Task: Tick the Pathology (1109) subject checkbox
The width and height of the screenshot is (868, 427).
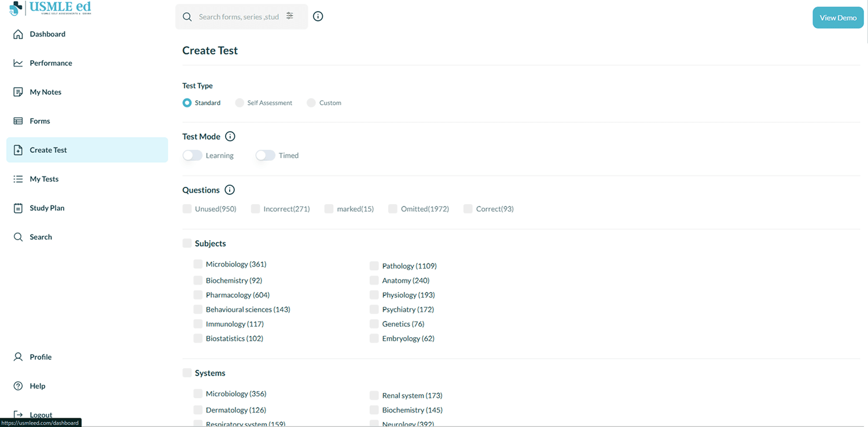Action: coord(374,266)
